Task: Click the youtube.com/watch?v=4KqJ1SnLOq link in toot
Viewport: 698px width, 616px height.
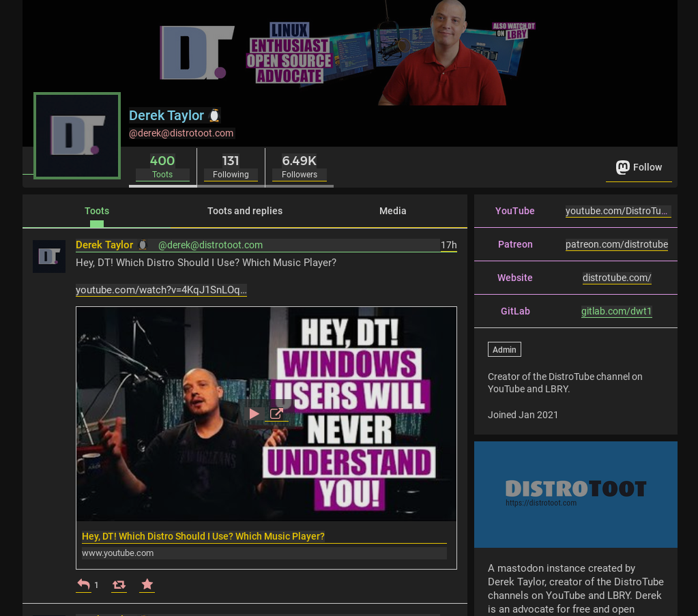Action: (161, 290)
